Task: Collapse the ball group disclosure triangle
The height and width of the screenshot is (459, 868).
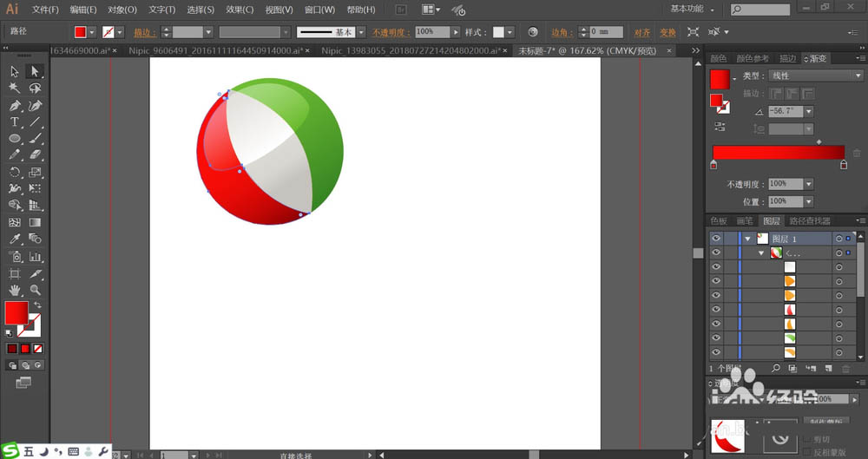Action: [761, 253]
